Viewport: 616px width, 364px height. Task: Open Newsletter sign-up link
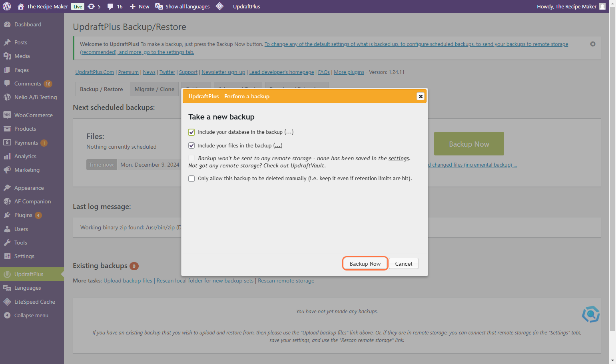click(x=223, y=72)
